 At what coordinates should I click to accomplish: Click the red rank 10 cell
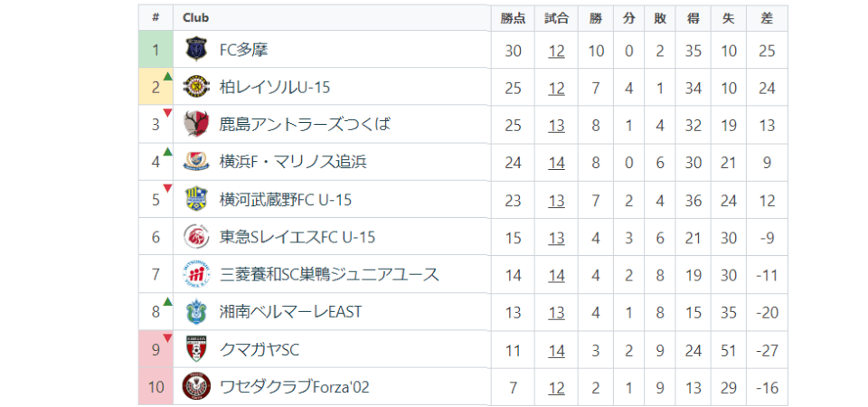pos(156,387)
